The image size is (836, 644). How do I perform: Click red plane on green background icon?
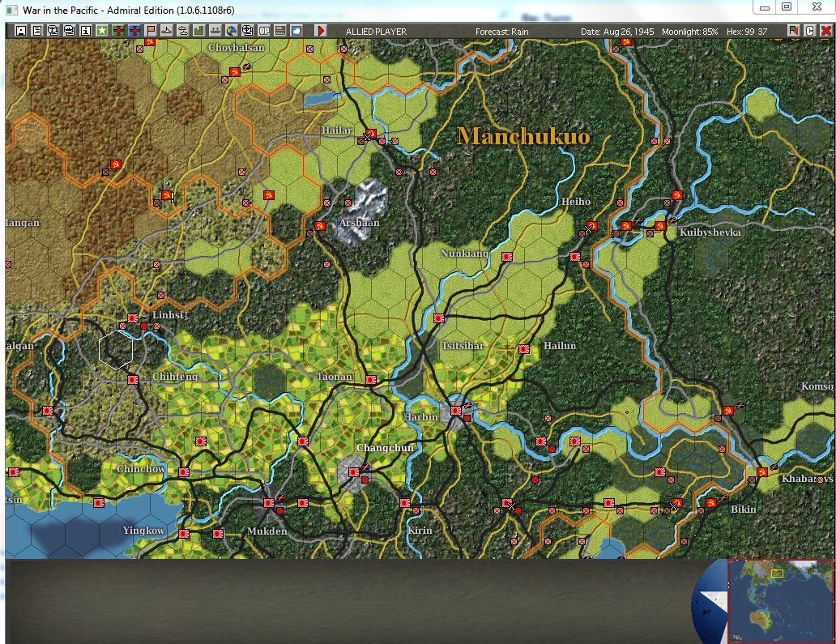[x=117, y=31]
